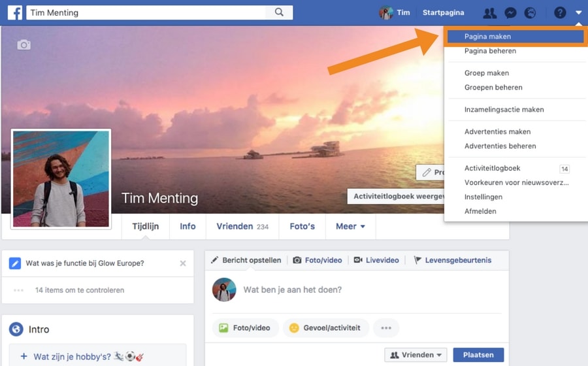Image resolution: width=588 pixels, height=366 pixels.
Task: Click the 14 badge beside Activiteitlogboek
Action: tap(564, 169)
